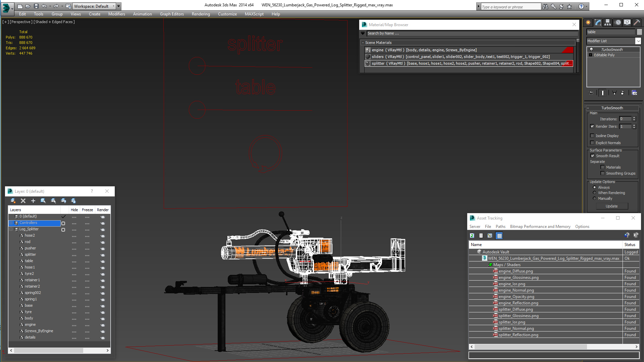Click Delete layer X icon in Layer toolbar
This screenshot has height=362, width=644.
[x=23, y=201]
